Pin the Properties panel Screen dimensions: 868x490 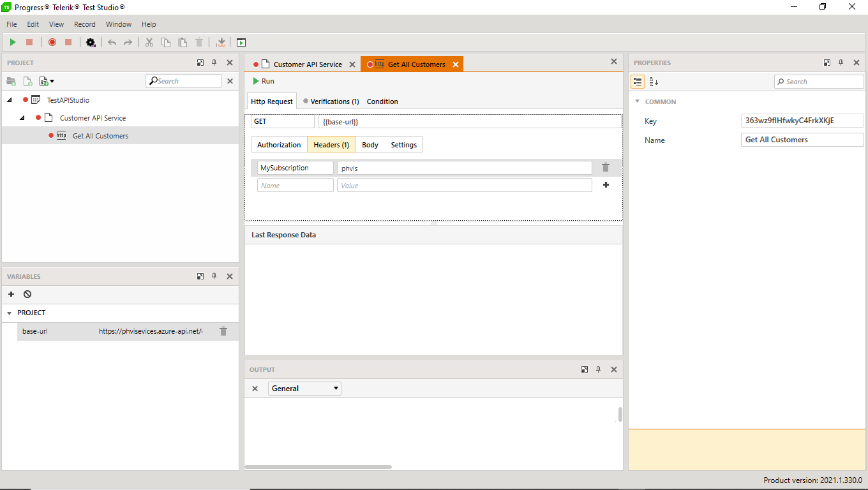(841, 63)
